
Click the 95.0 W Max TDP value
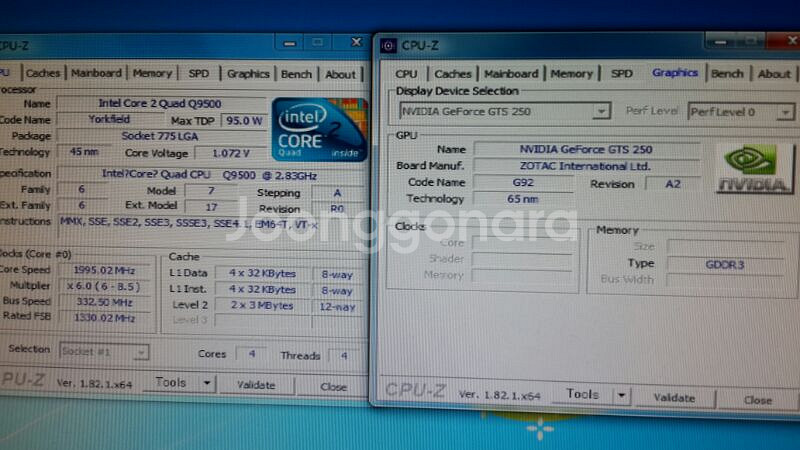pos(244,121)
